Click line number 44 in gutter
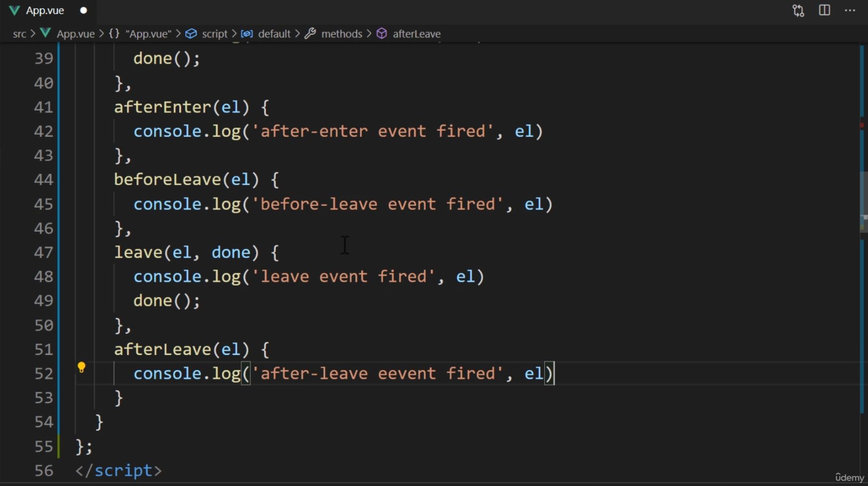868x486 pixels. (x=44, y=179)
